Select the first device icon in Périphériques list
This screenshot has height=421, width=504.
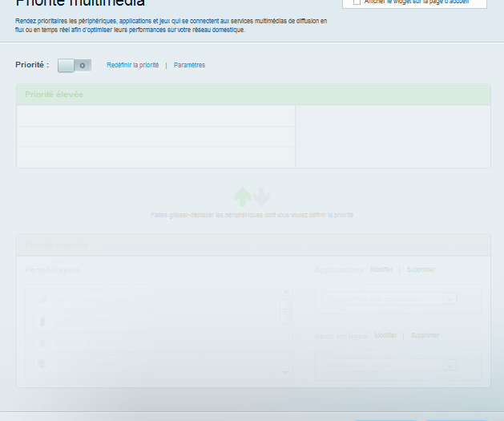(42, 301)
